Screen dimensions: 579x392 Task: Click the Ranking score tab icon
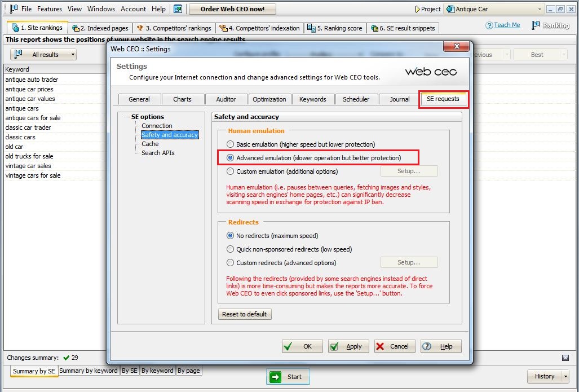[x=311, y=28]
